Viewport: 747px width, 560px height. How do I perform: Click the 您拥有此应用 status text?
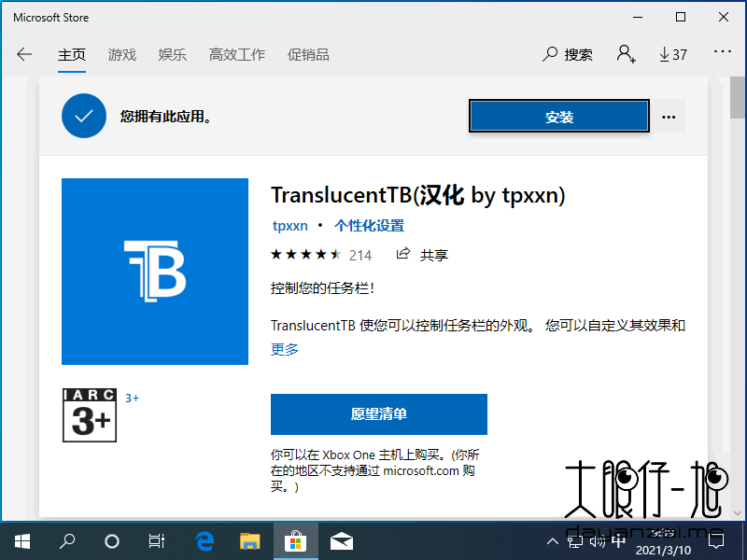pyautogui.click(x=165, y=116)
